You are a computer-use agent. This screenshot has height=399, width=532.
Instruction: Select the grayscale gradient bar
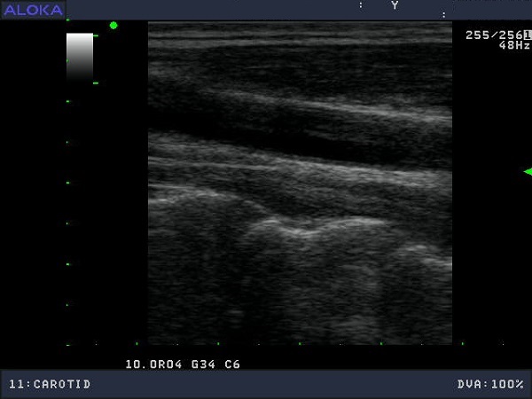click(80, 58)
